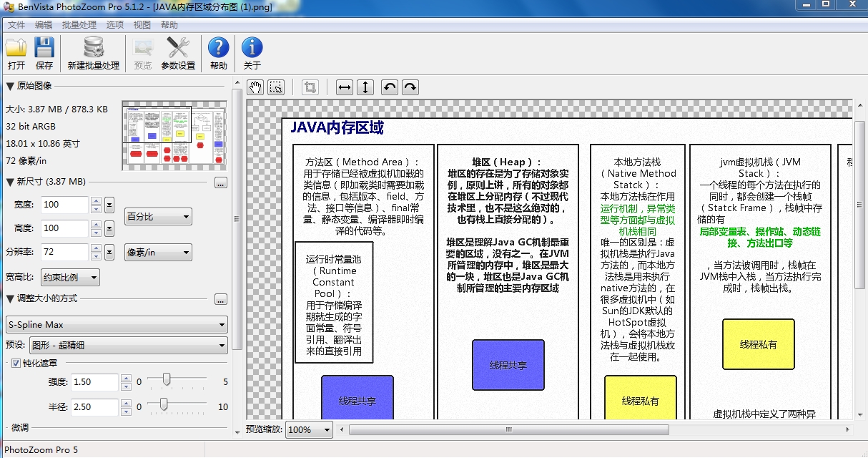Click the ... button beside 新尺寸
Image resolution: width=868 pixels, height=458 pixels.
pos(221,182)
